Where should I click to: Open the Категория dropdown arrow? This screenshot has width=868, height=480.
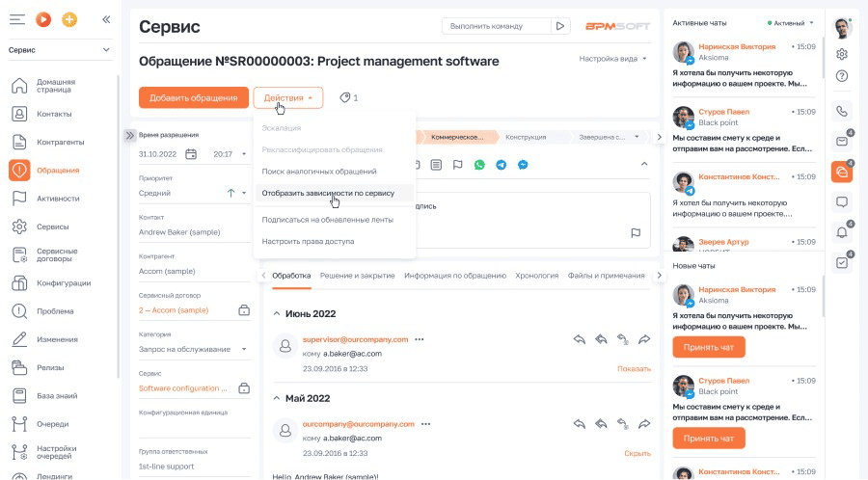pos(244,350)
